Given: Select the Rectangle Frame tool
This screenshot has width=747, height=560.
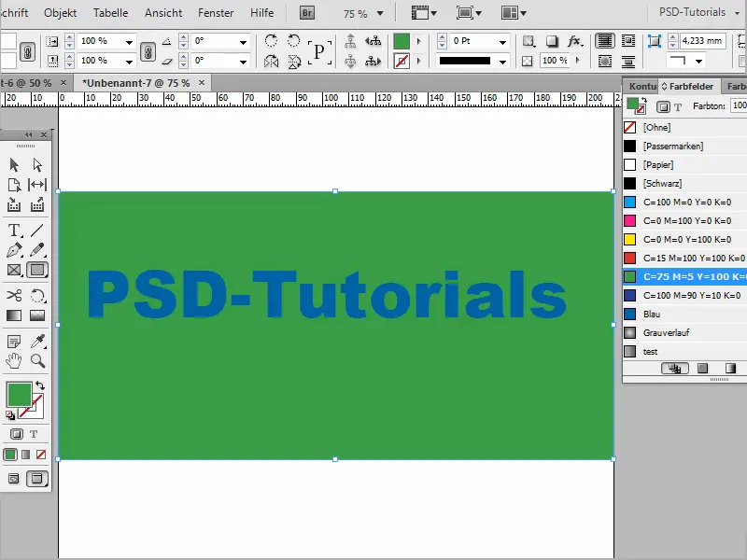Looking at the screenshot, I should coord(14,270).
